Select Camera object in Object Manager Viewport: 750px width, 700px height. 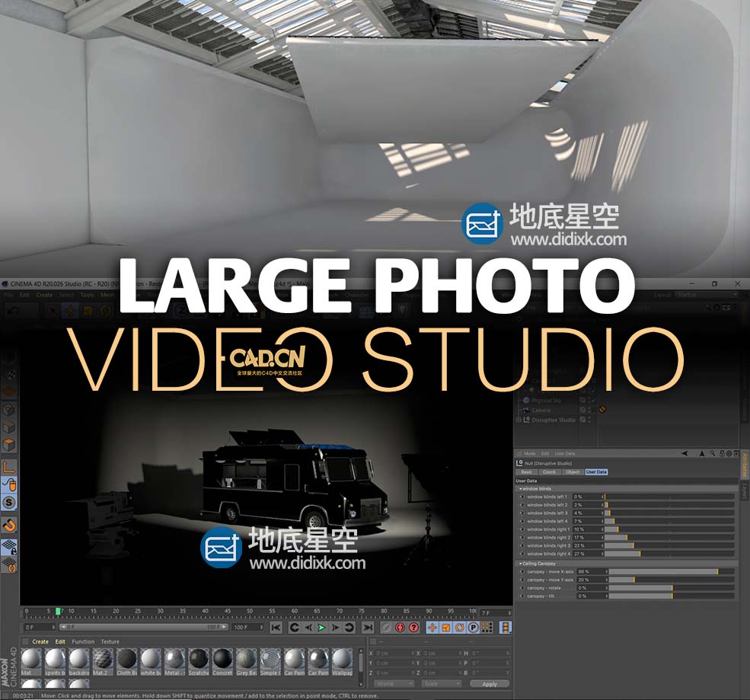(x=541, y=410)
